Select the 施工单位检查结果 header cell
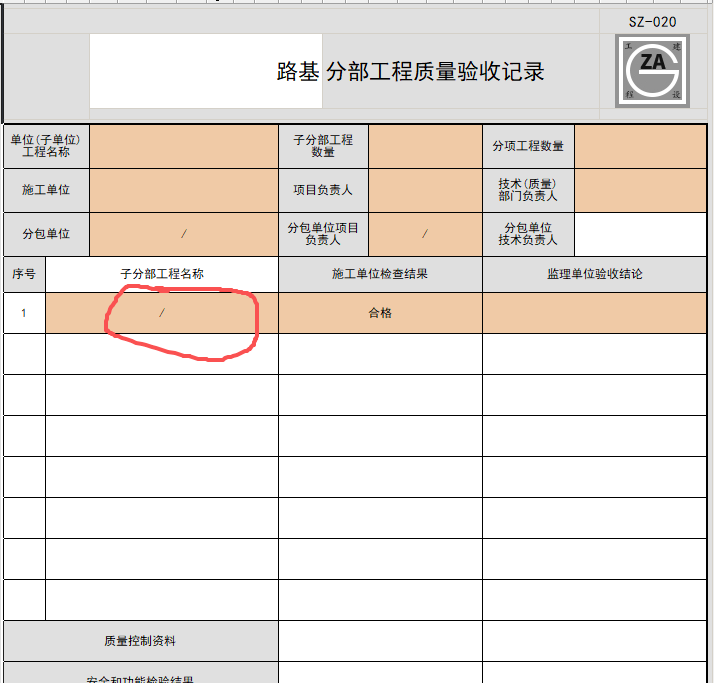The image size is (714, 683). [380, 274]
